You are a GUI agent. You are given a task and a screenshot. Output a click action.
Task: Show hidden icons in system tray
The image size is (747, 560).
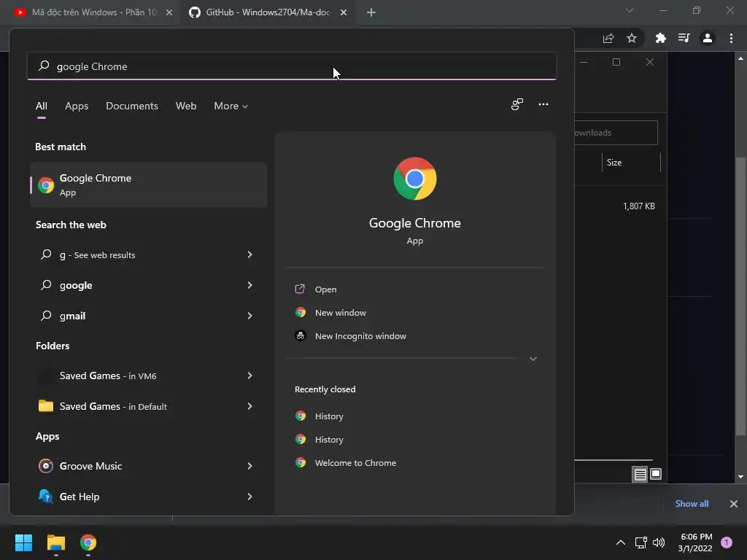coord(620,542)
